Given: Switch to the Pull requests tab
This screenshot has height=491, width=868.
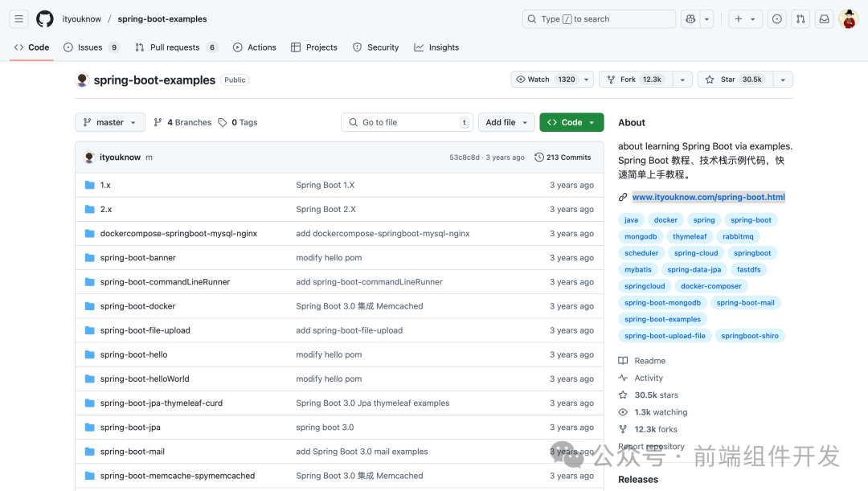Looking at the screenshot, I should 175,47.
